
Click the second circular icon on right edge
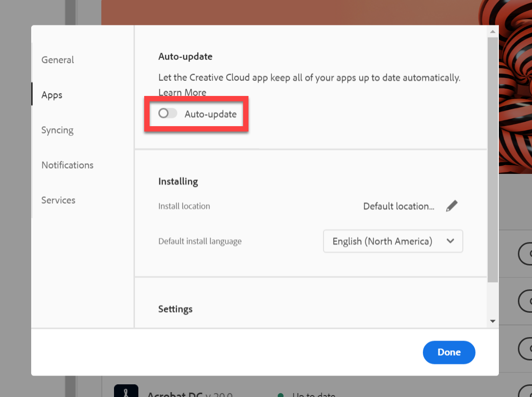coord(529,301)
